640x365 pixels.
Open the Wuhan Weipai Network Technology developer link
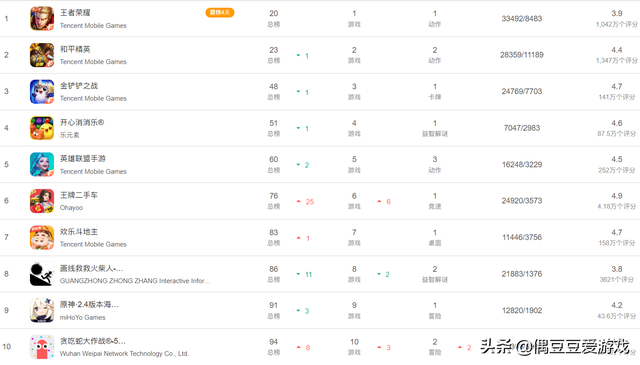pos(124,354)
